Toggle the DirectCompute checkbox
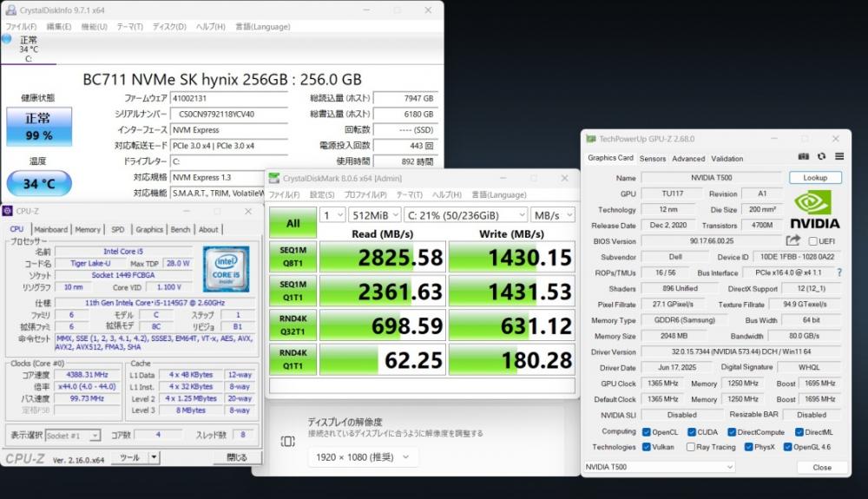The height and width of the screenshot is (499, 868). click(x=732, y=432)
